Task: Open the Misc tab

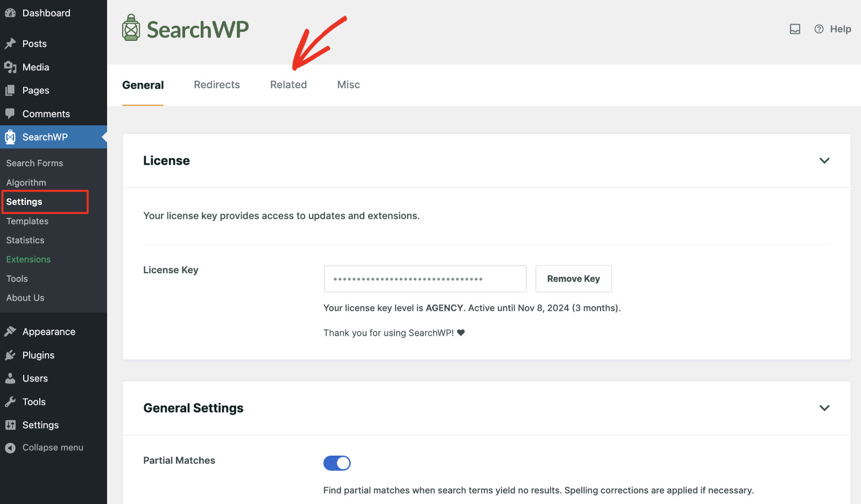Action: pyautogui.click(x=349, y=84)
